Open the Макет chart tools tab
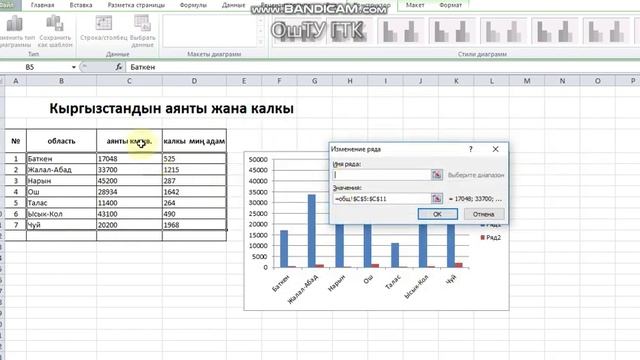The width and height of the screenshot is (640, 360). [x=415, y=5]
